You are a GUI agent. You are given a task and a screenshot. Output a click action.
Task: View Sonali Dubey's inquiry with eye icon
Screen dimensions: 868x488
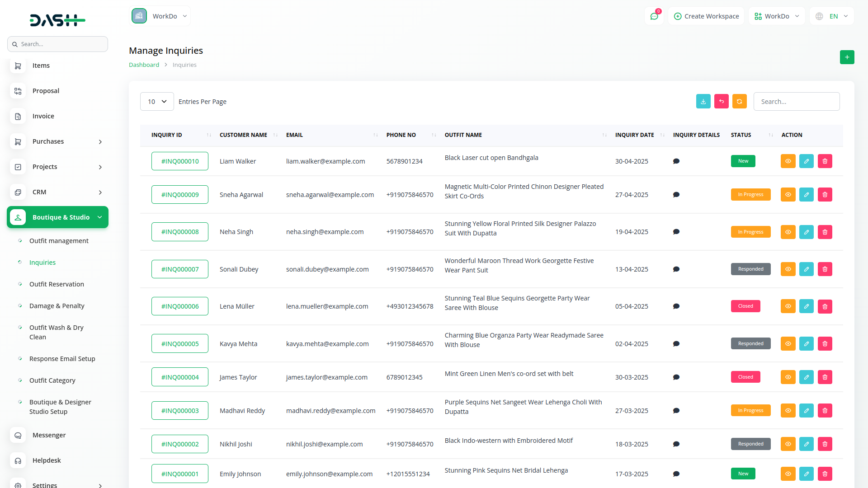[x=788, y=269]
